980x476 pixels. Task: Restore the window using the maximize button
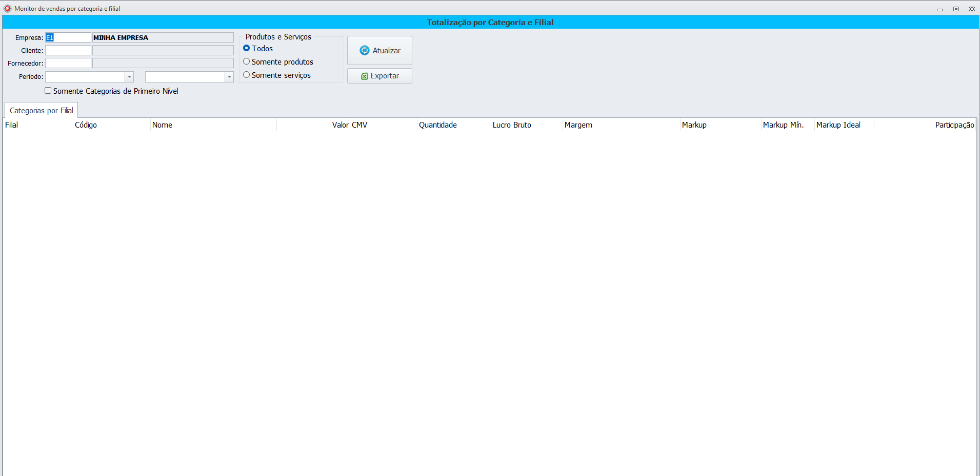pyautogui.click(x=956, y=9)
